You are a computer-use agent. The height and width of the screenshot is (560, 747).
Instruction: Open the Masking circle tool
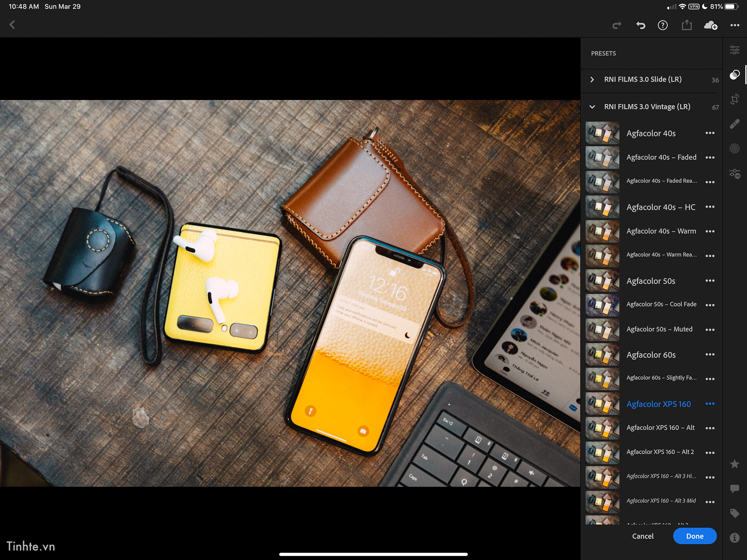(x=735, y=148)
